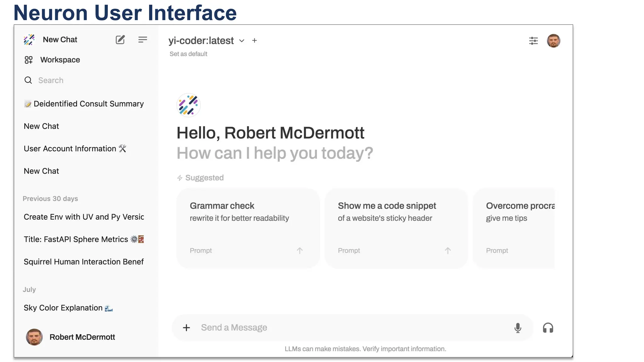Select the Grammar check suggested prompt

pos(248,228)
